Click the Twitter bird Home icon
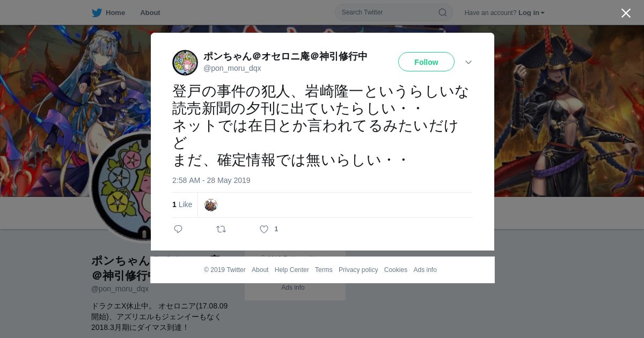 click(97, 13)
